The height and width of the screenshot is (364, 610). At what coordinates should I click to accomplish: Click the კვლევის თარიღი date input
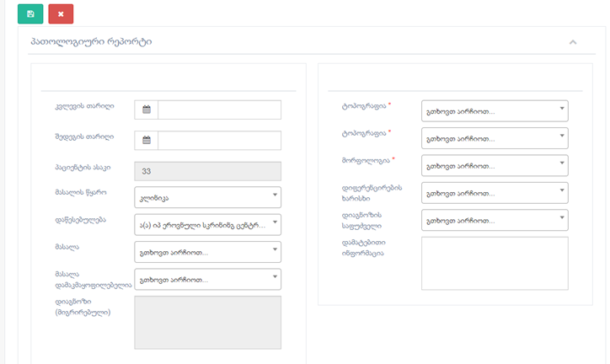pos(219,110)
